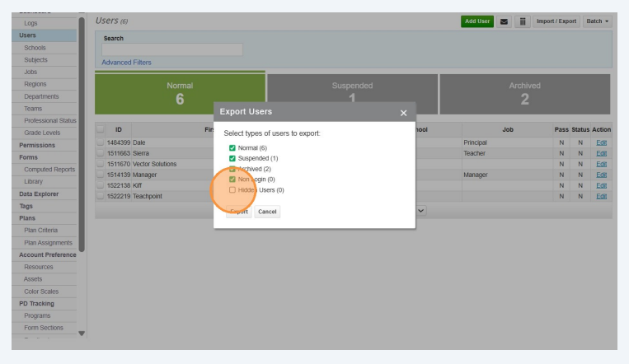The width and height of the screenshot is (629, 364).
Task: Open the Advanced Filters link
Action: 126,63
